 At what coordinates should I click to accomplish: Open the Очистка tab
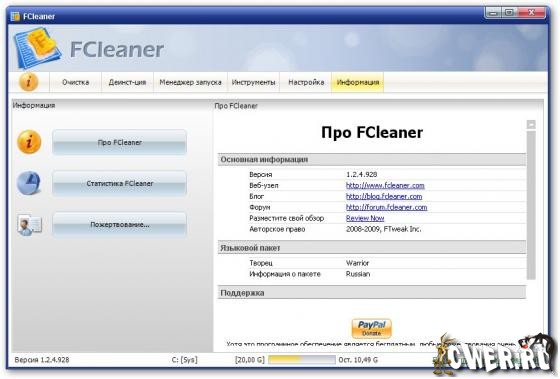75,82
